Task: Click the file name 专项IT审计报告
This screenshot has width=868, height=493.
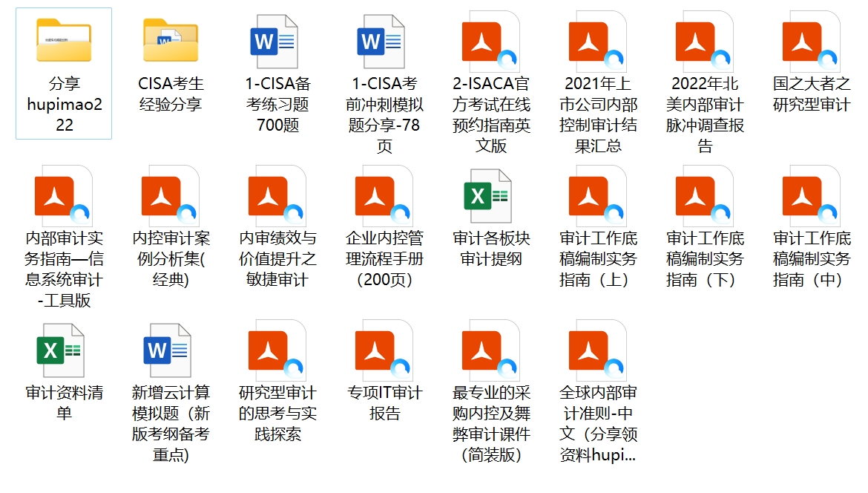Action: pyautogui.click(x=385, y=402)
